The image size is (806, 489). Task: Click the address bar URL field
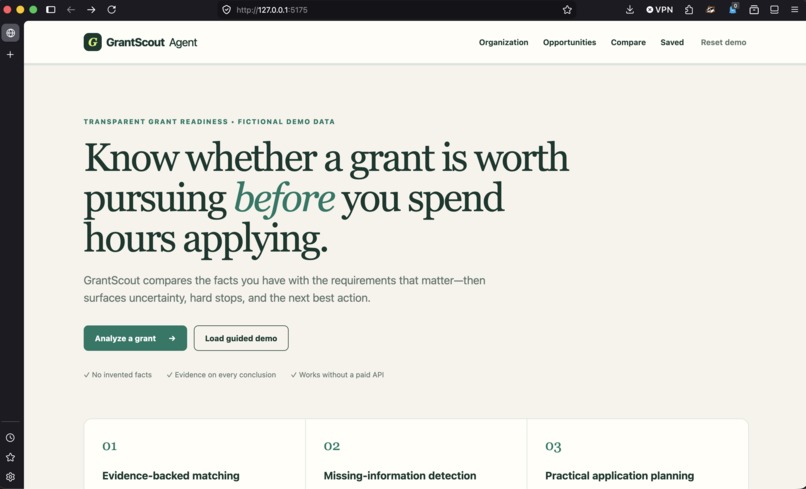click(396, 10)
